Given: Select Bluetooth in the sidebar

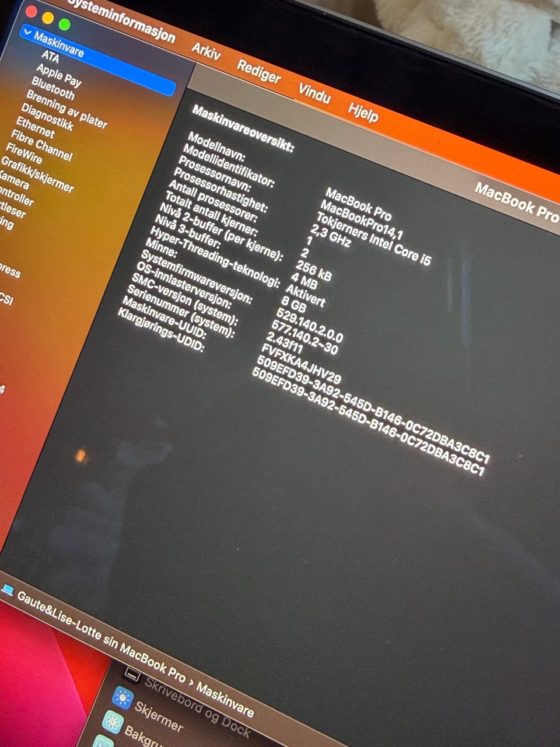Looking at the screenshot, I should click(x=54, y=89).
